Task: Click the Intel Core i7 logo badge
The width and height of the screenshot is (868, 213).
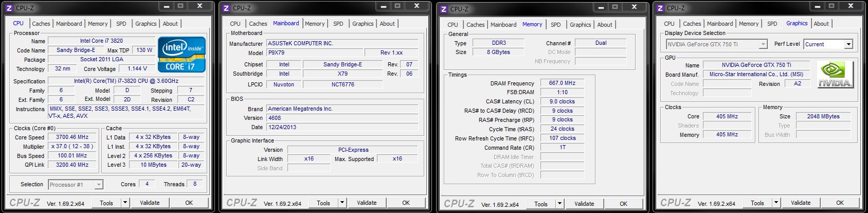Action: [x=182, y=54]
